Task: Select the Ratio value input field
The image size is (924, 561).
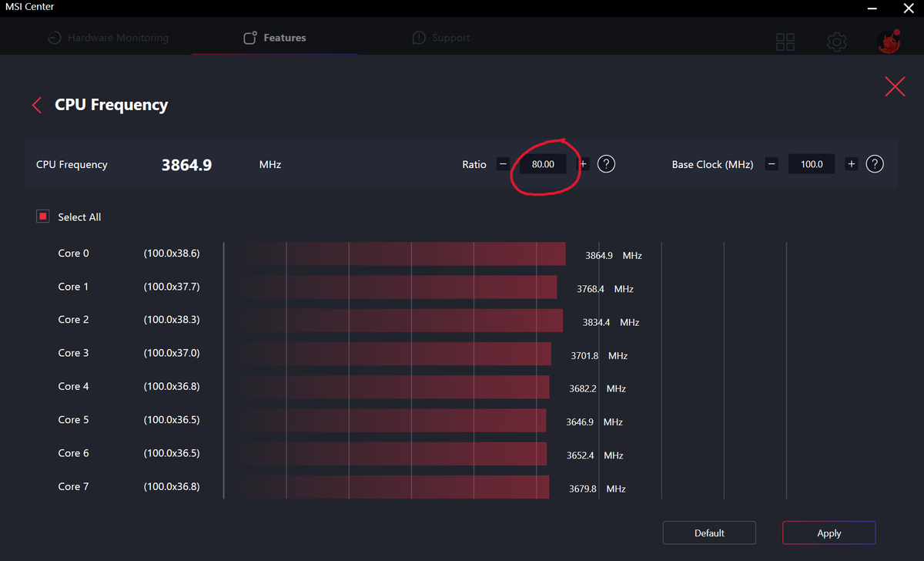Action: point(543,163)
